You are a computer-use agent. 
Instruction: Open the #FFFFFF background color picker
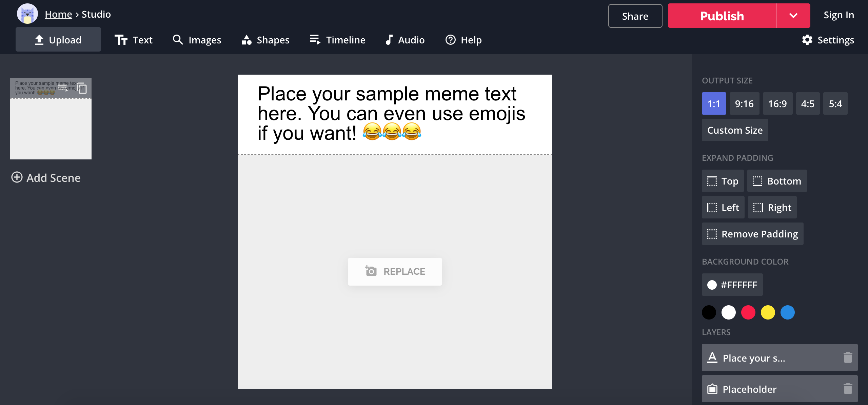pos(732,285)
